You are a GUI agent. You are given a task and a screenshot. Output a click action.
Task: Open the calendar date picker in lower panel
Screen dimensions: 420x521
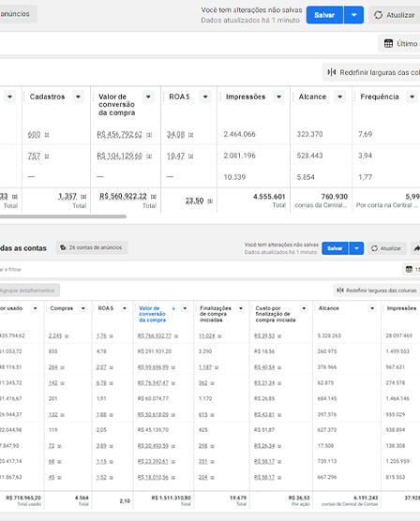point(409,270)
